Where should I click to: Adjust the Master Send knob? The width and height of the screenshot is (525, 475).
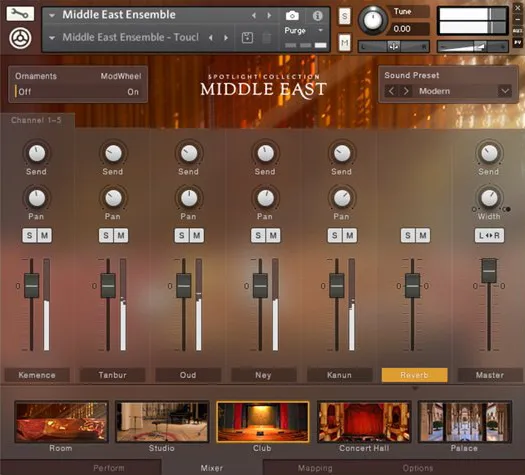[x=489, y=153]
